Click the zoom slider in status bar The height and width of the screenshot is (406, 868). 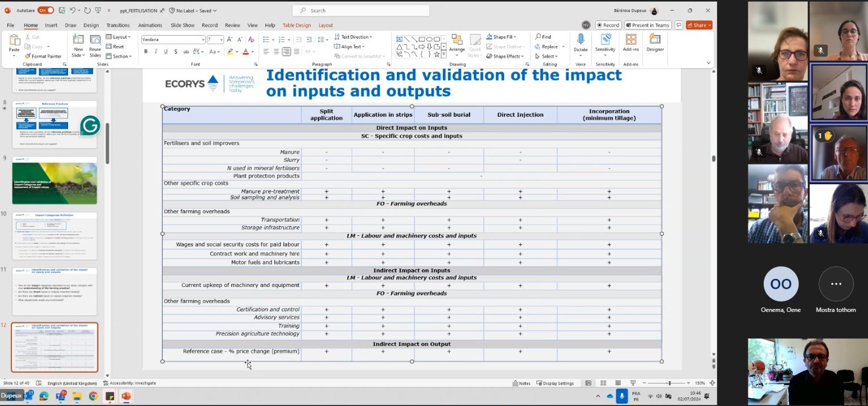(669, 383)
